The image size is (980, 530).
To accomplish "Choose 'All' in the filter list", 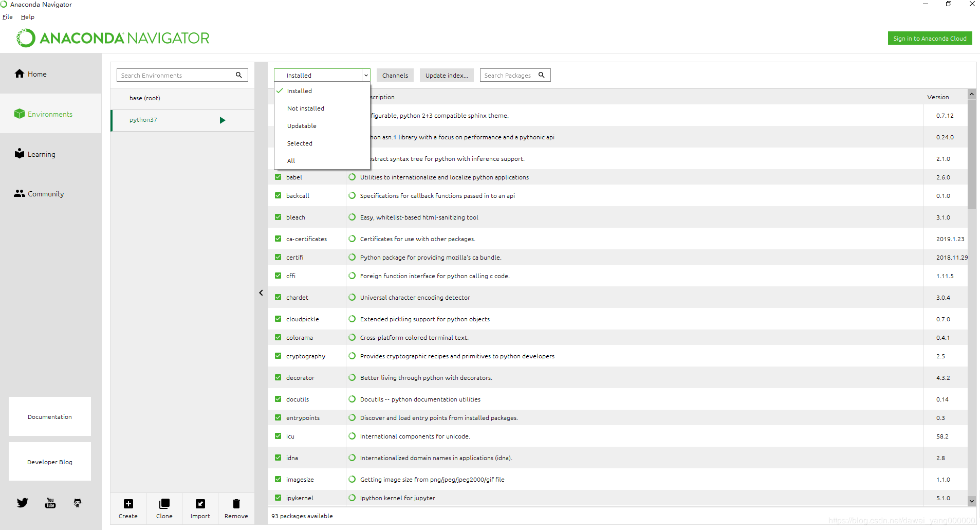I will point(322,161).
